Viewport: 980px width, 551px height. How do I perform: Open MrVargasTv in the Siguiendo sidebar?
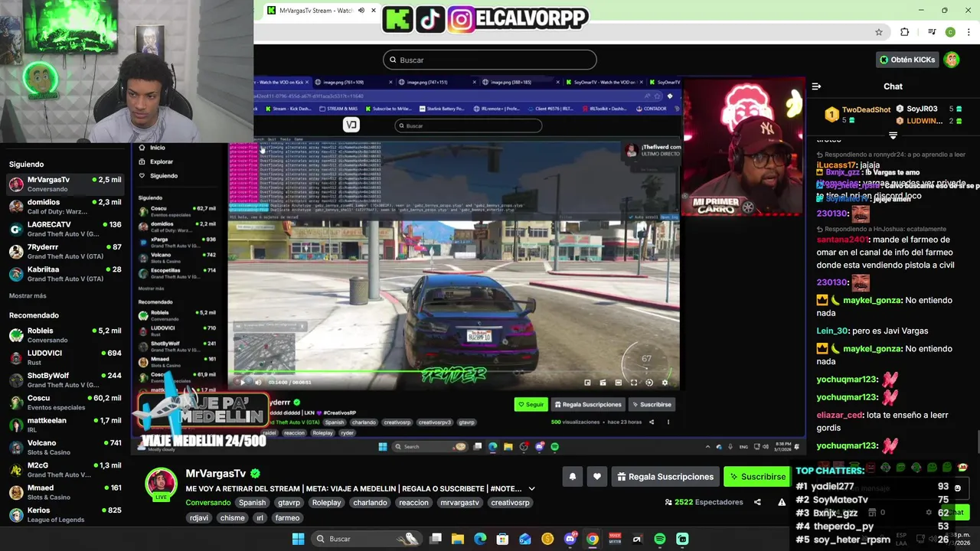point(65,184)
